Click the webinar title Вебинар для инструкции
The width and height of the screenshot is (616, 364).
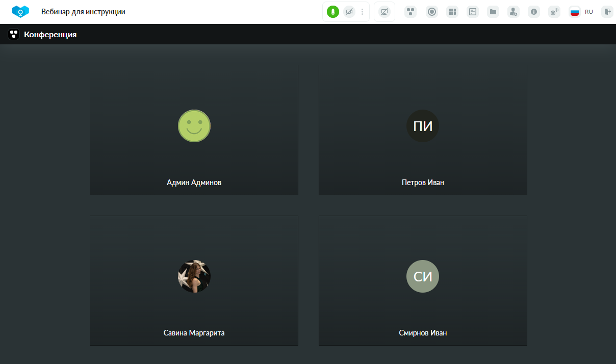tap(83, 12)
